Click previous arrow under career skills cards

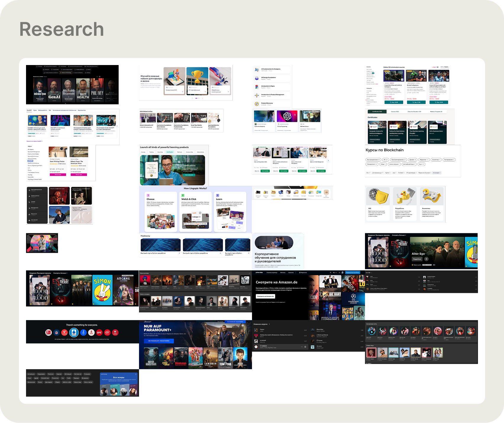192,98
